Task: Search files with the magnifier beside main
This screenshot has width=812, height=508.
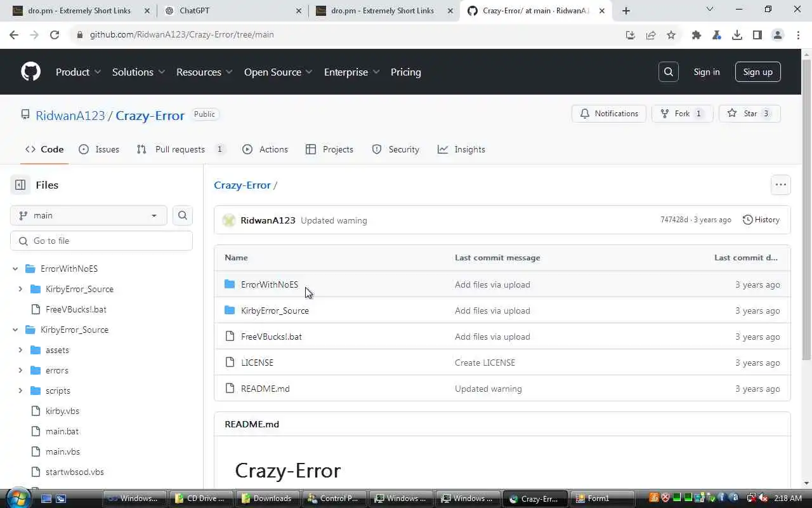Action: pos(183,215)
